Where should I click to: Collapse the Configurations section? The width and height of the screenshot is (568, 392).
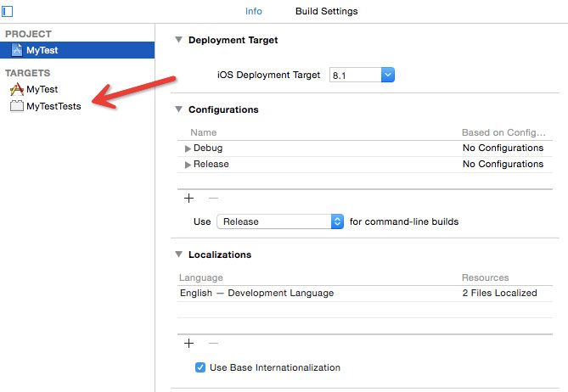tap(178, 109)
